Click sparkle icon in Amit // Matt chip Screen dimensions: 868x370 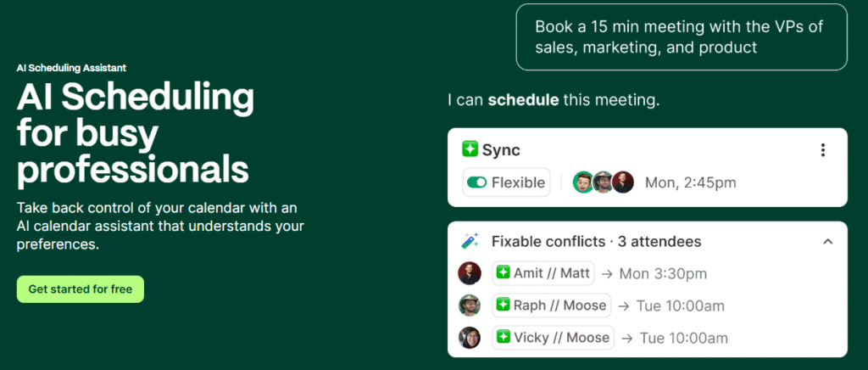pyautogui.click(x=504, y=273)
